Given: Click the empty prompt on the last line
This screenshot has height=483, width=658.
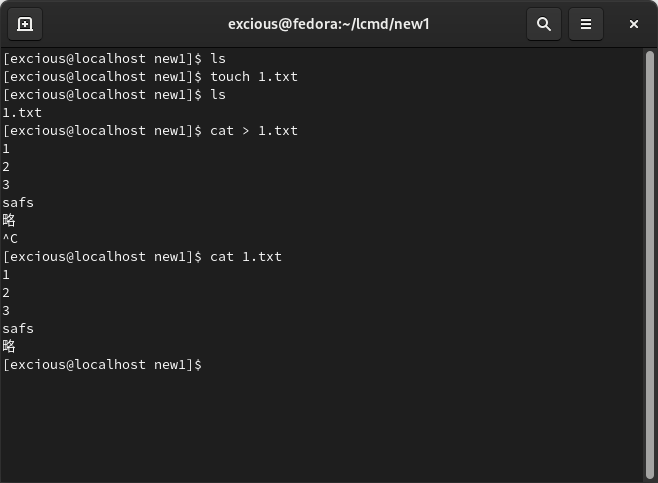Looking at the screenshot, I should click(x=102, y=364).
